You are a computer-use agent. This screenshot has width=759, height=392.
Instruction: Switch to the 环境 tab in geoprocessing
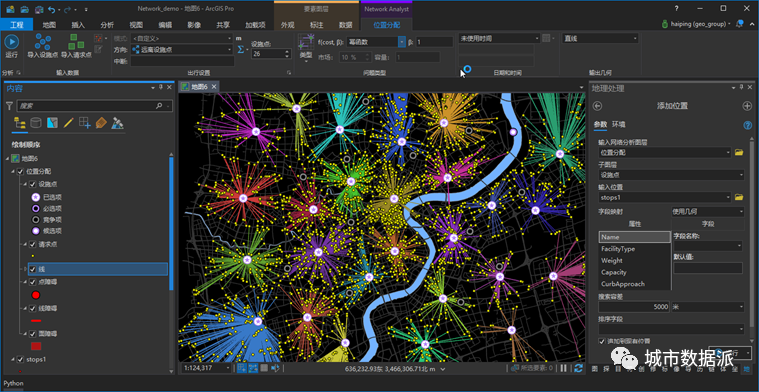click(x=619, y=124)
